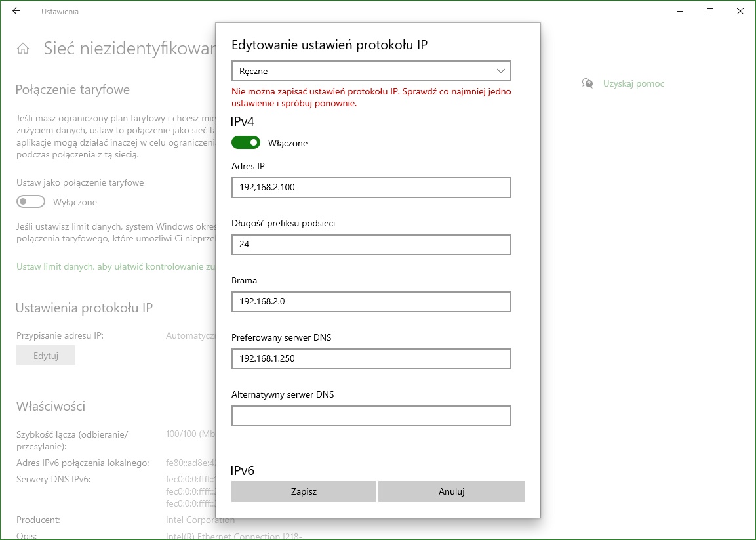
Task: Click the Uzyskaj pomoc chat bubble icon
Action: click(x=587, y=83)
